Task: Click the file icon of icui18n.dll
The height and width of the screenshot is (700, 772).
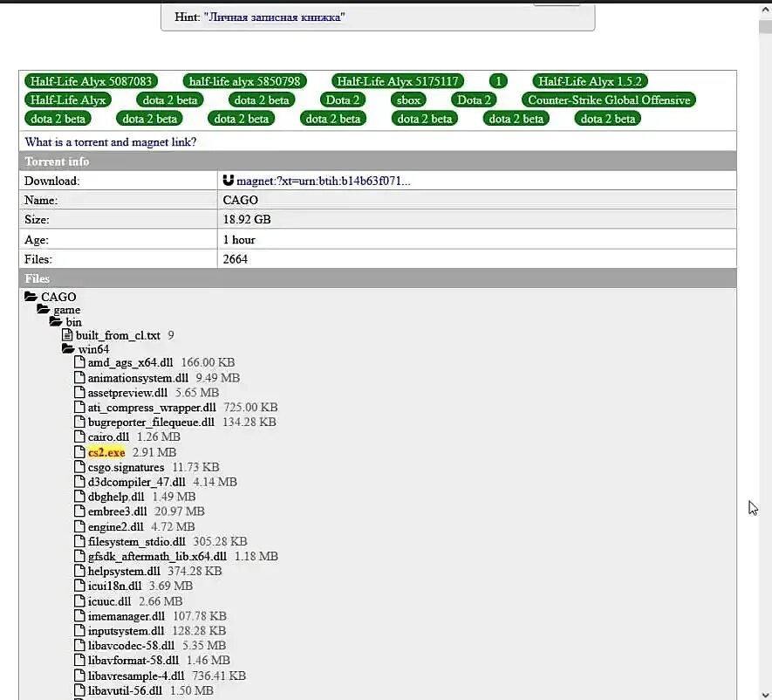Action: (79, 585)
